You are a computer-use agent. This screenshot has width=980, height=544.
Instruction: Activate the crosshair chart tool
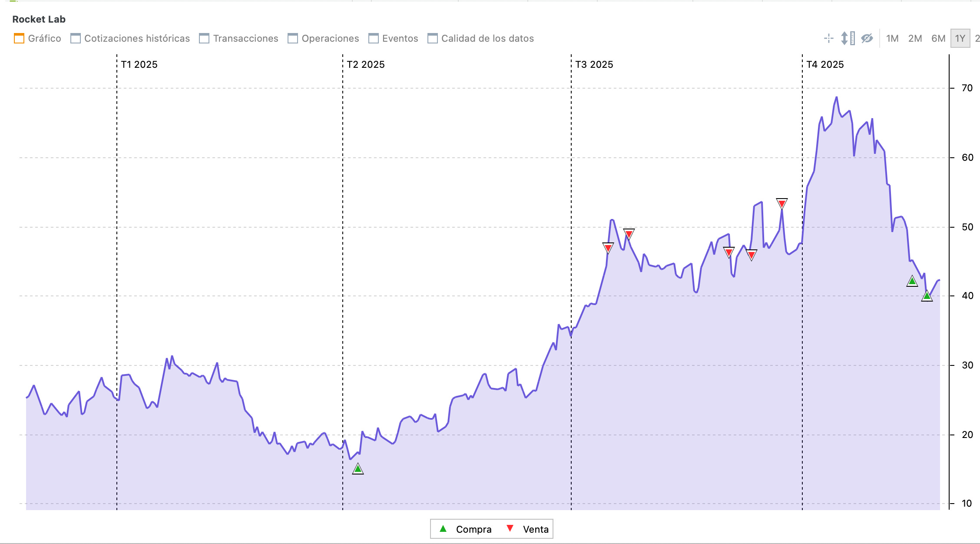point(828,38)
